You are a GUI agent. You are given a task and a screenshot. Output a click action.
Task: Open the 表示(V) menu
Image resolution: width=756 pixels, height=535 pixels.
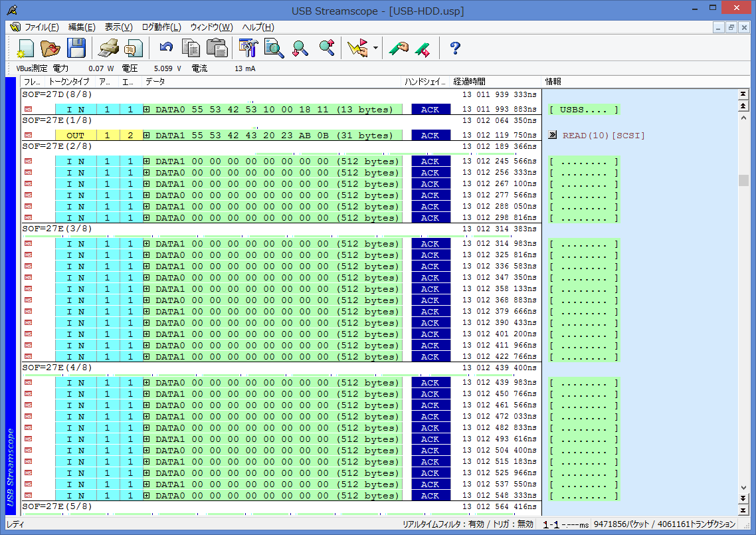pyautogui.click(x=119, y=27)
